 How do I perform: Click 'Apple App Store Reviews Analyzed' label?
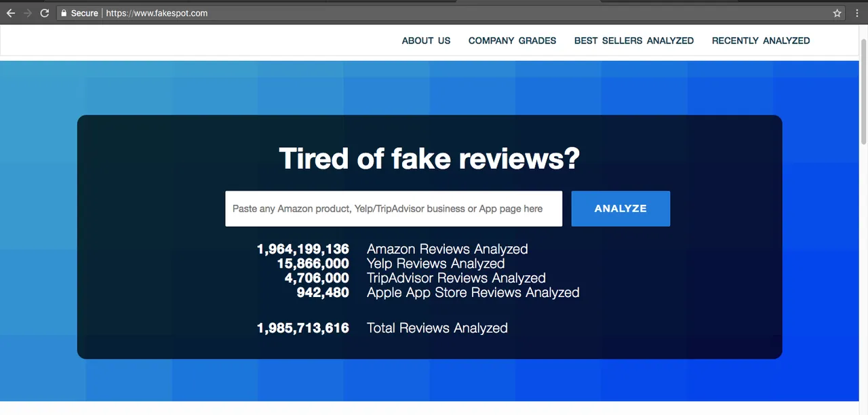[x=473, y=293]
